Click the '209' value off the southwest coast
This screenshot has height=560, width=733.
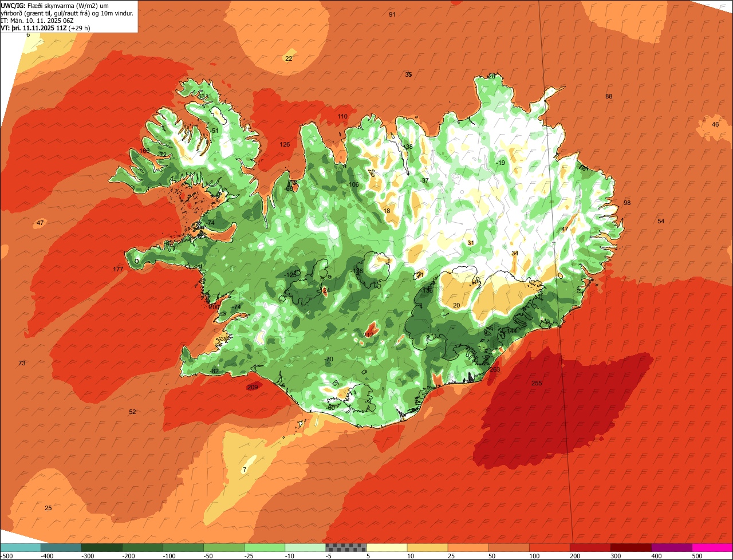click(x=252, y=388)
